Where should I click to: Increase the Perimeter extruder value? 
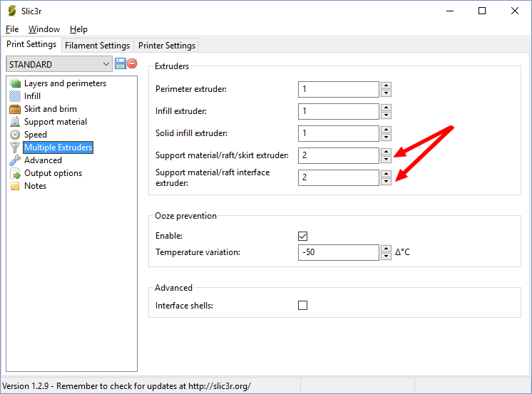pos(386,85)
